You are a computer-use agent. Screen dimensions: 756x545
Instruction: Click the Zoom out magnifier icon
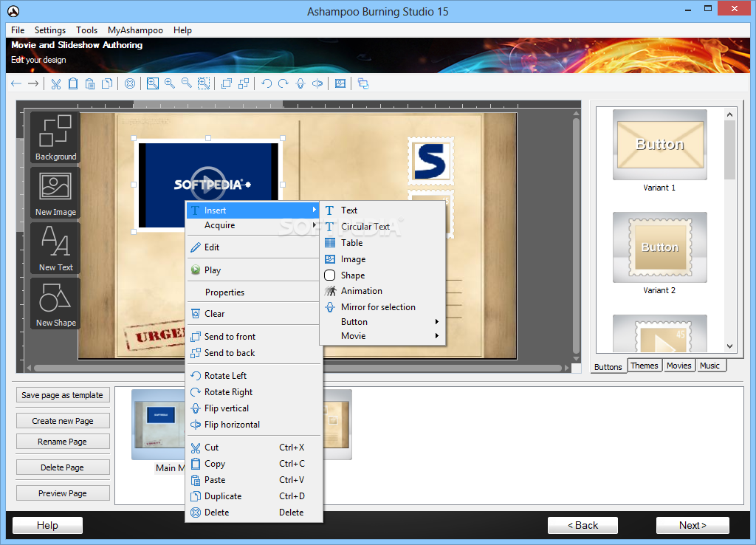point(187,84)
